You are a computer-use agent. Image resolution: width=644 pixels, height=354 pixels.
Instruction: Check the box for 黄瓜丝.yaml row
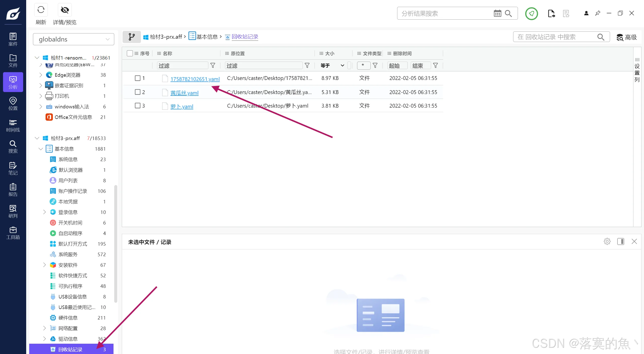pos(138,92)
